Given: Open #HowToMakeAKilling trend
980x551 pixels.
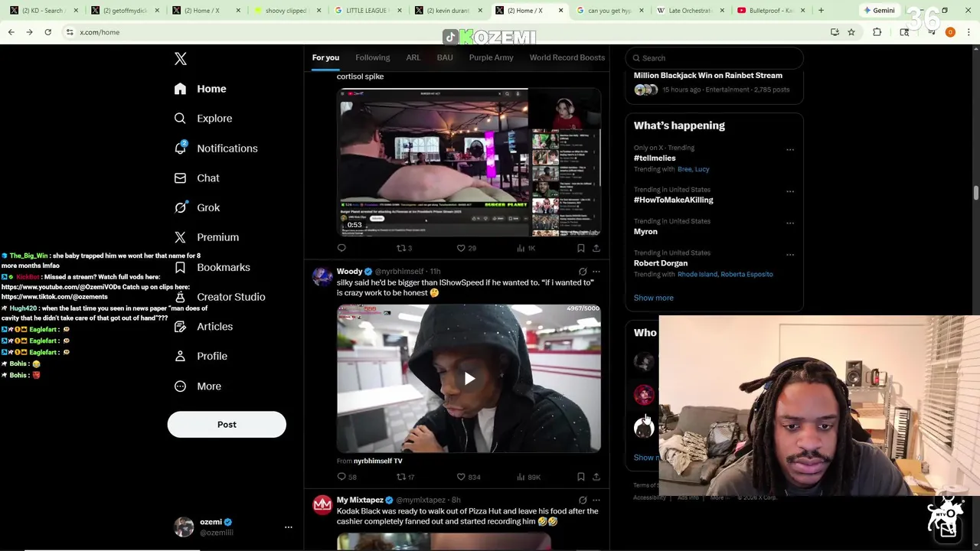Looking at the screenshot, I should point(673,200).
